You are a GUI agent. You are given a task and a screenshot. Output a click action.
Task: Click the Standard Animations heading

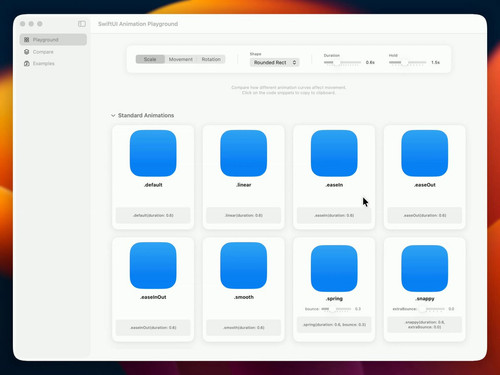(146, 115)
